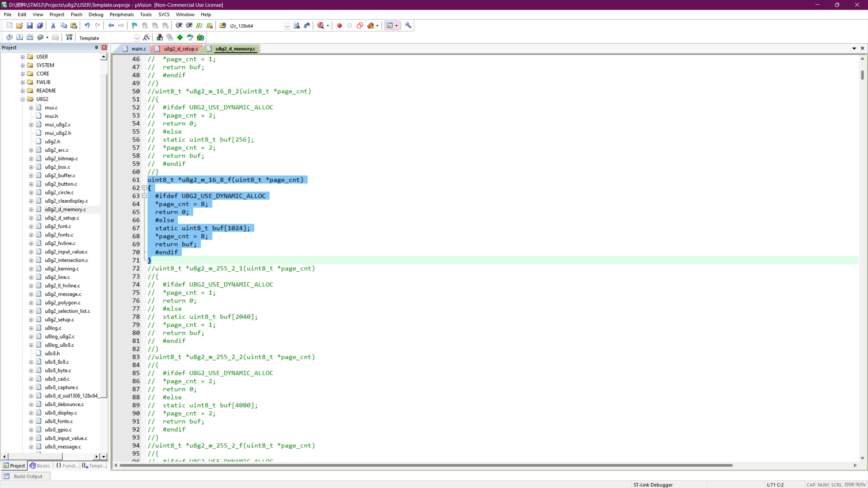Start the Debug session magnifier icon

coord(320,25)
